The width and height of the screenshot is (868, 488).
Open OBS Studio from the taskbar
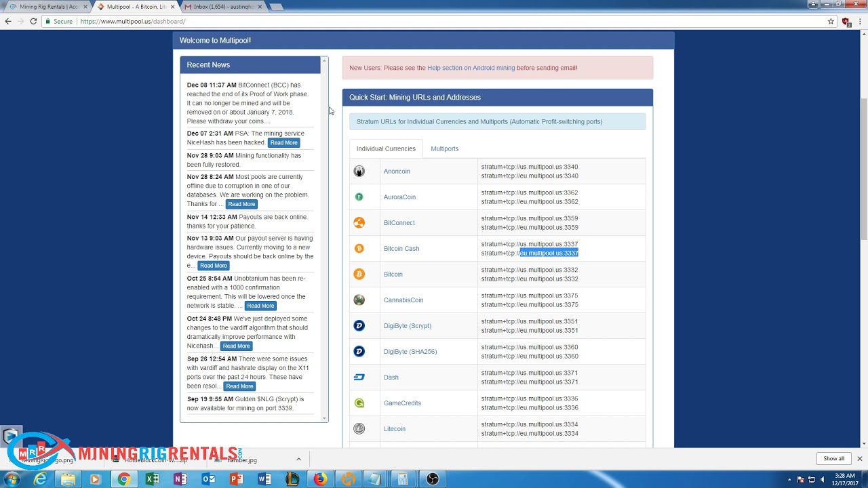[433, 479]
